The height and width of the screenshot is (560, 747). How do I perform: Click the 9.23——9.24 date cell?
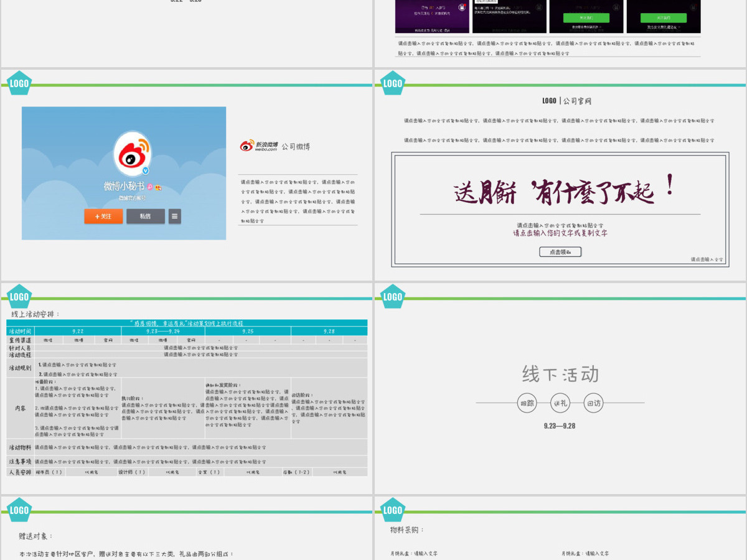[163, 332]
